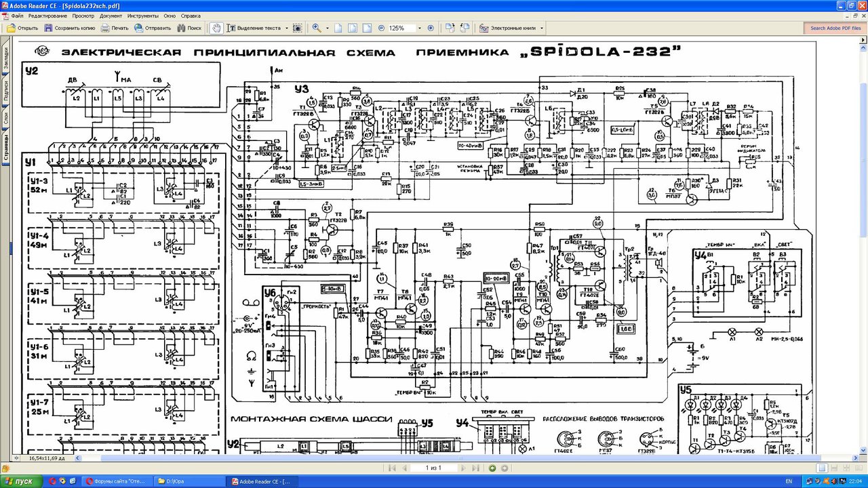Open the Файл menu
Image resolution: width=868 pixels, height=488 pixels.
pos(17,15)
